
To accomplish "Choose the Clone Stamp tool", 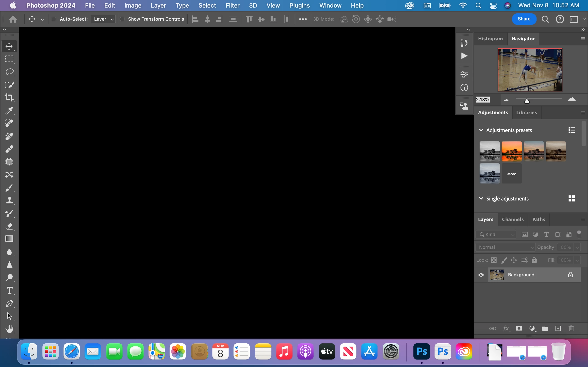I will (9, 200).
